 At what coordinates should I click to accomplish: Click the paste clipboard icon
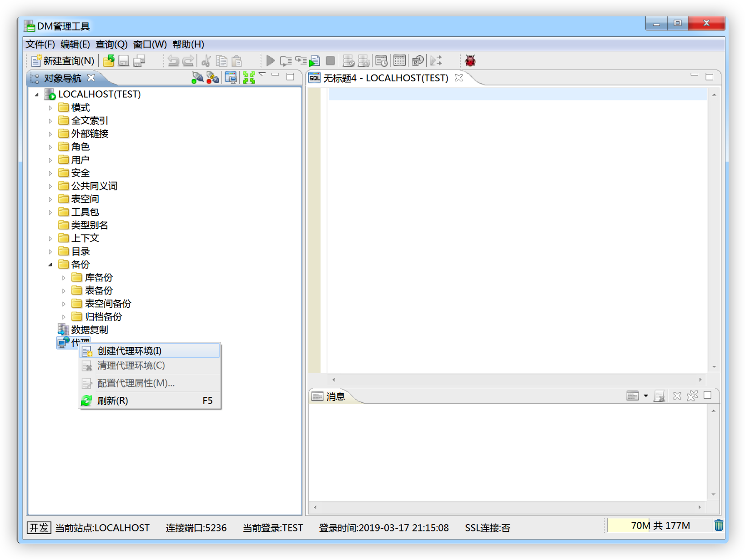pyautogui.click(x=237, y=60)
